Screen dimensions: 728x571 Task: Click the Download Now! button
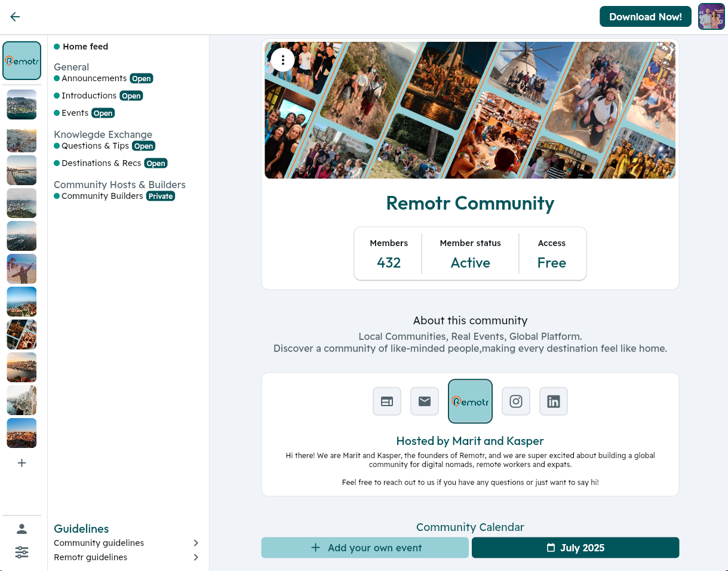(646, 17)
